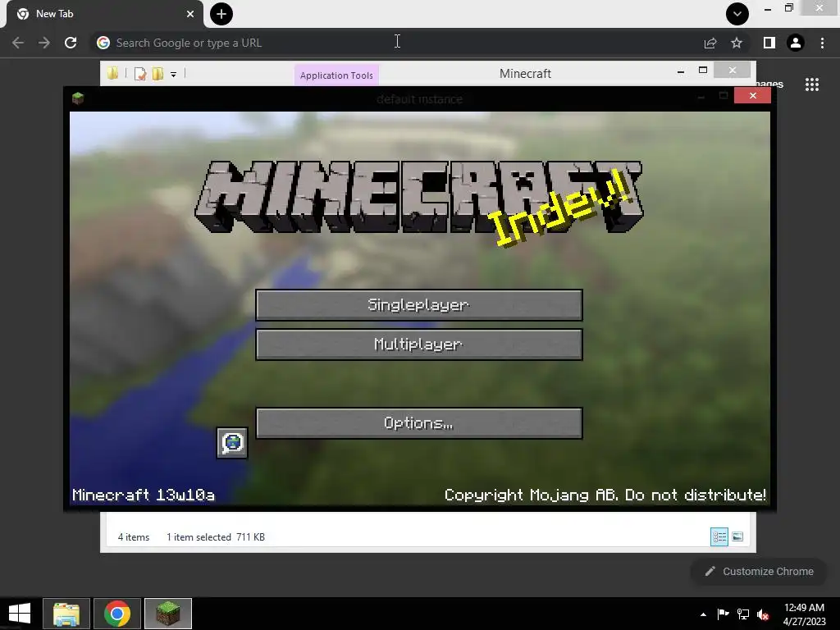This screenshot has height=630, width=840.
Task: Show hidden system tray icons
Action: 703,614
